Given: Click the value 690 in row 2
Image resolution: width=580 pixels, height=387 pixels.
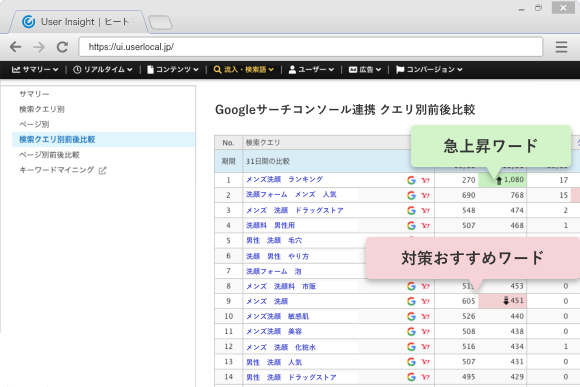Looking at the screenshot, I should coord(468,195).
